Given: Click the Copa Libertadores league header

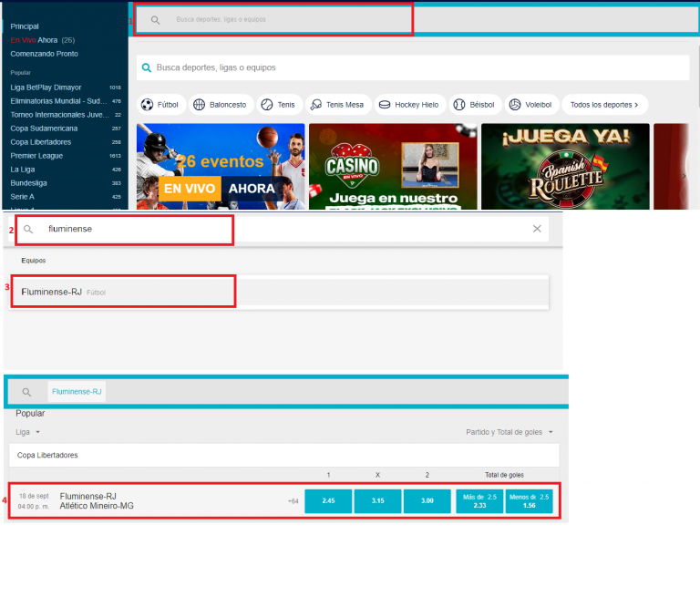Looking at the screenshot, I should click(x=284, y=456).
